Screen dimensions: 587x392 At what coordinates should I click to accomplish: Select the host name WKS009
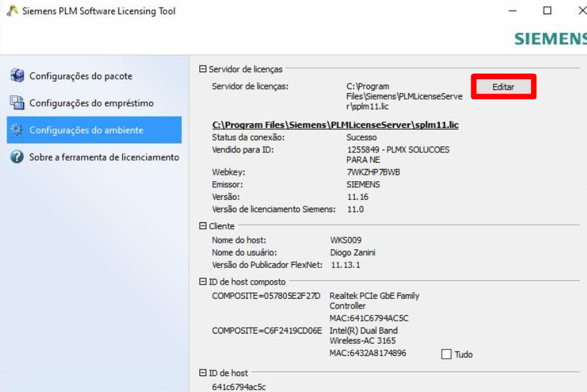coord(345,240)
